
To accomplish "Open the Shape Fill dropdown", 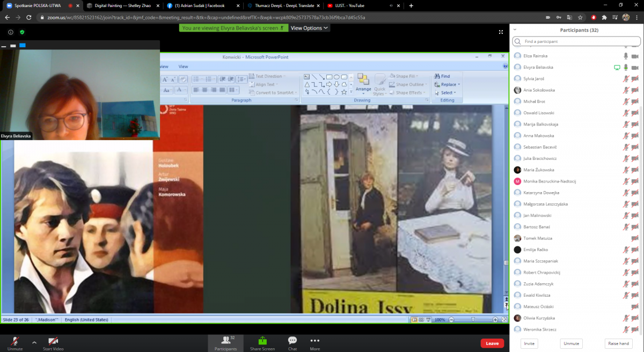I will click(405, 76).
